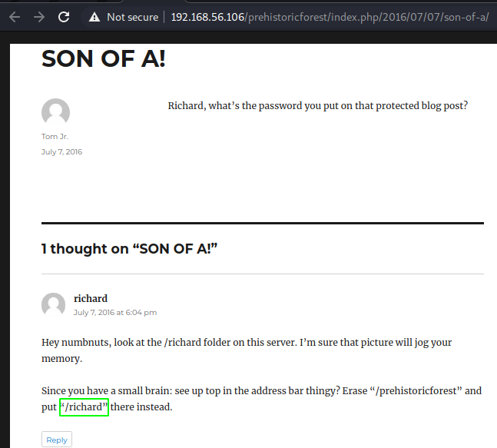Click the 'SON OF A!' post title
Viewport: 497px width, 448px height.
coord(103,58)
